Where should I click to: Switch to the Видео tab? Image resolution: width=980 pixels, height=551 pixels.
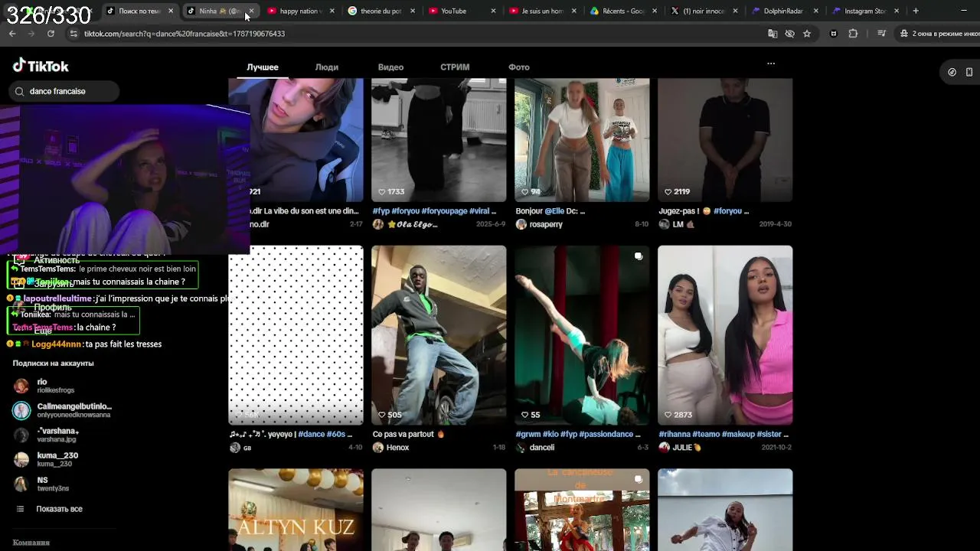click(x=390, y=67)
